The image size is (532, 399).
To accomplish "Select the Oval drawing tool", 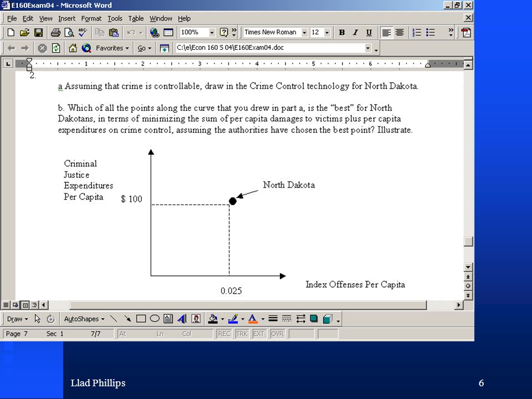I will click(155, 319).
